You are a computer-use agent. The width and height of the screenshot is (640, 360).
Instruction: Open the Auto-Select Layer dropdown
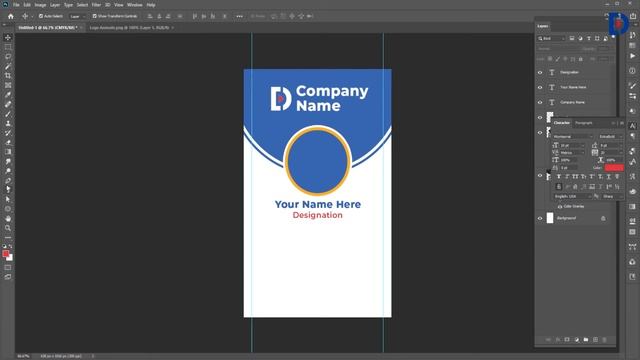coord(77,16)
